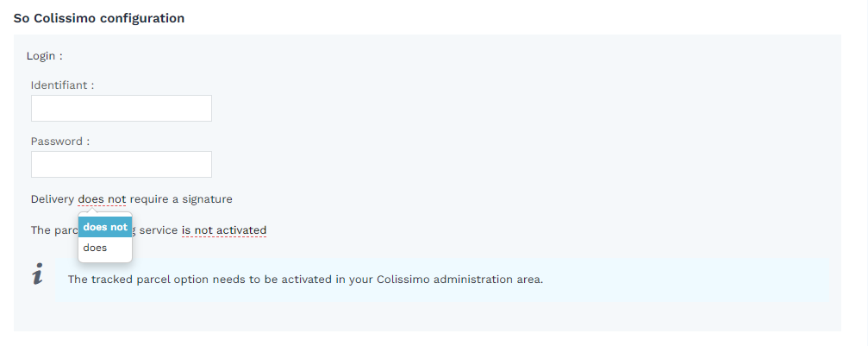The image size is (868, 346).
Task: Click the "Login :" label
Action: click(45, 56)
